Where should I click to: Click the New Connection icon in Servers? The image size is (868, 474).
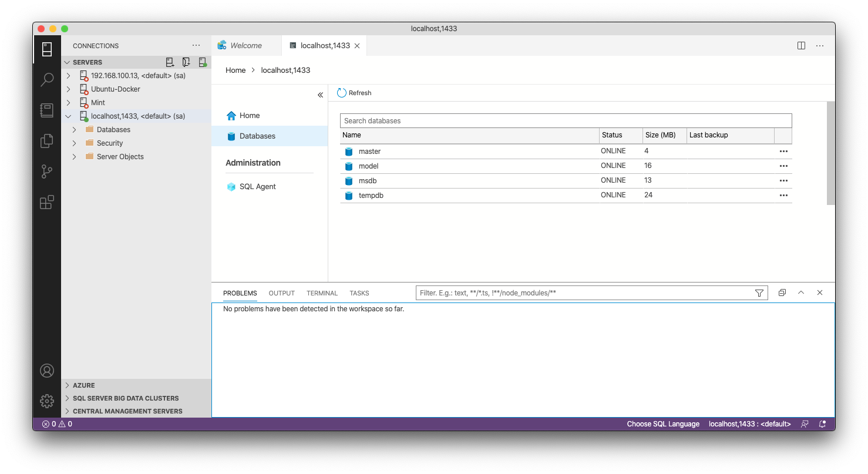coord(170,62)
